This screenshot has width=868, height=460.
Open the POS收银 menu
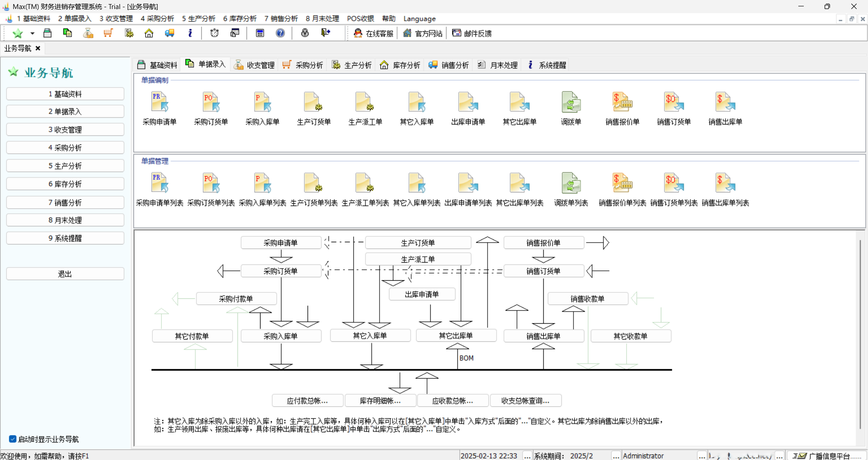pos(360,19)
